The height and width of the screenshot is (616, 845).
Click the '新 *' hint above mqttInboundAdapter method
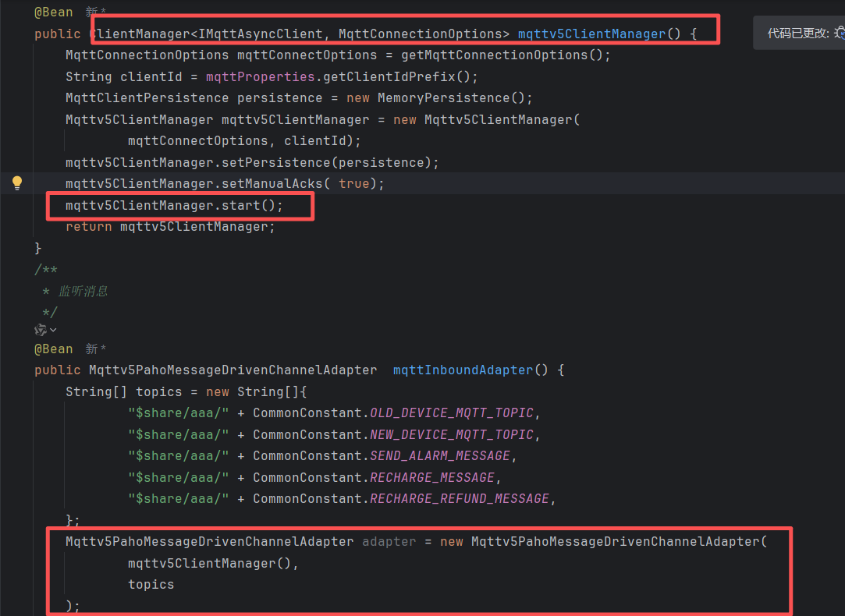pos(95,349)
